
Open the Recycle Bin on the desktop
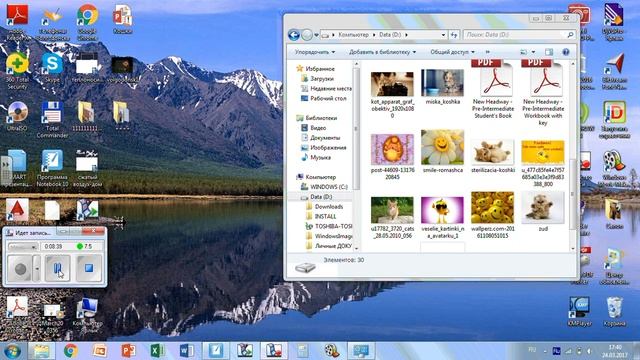614,312
